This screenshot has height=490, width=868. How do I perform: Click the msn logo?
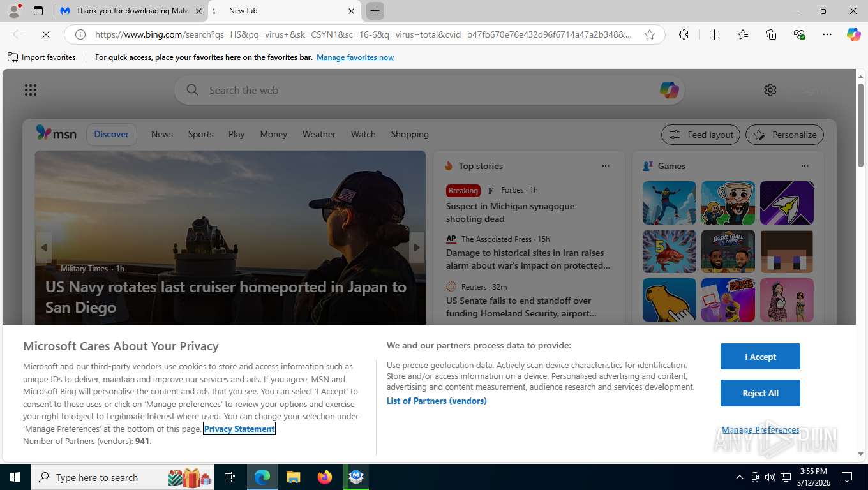pyautogui.click(x=56, y=134)
